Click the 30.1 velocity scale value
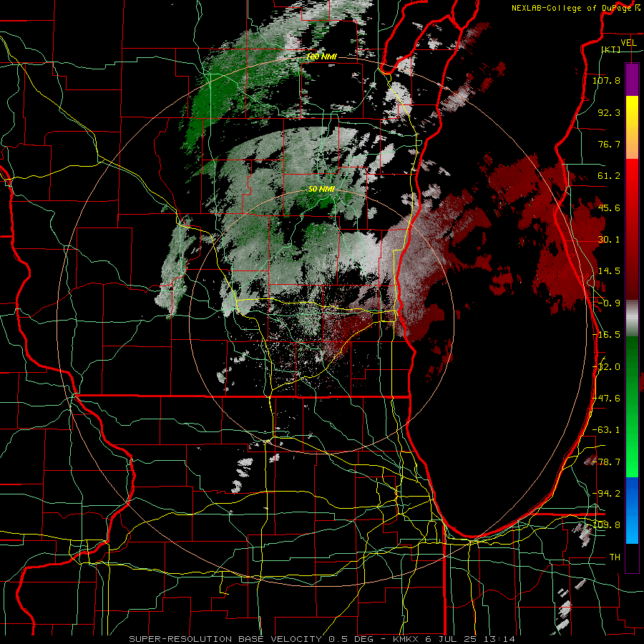This screenshot has height=644, width=644. 609,240
